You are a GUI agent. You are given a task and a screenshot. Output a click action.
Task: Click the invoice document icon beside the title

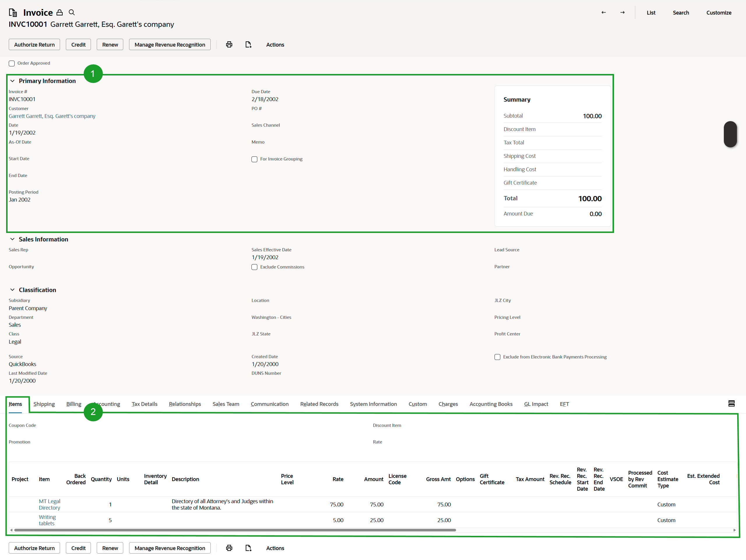[x=13, y=13]
